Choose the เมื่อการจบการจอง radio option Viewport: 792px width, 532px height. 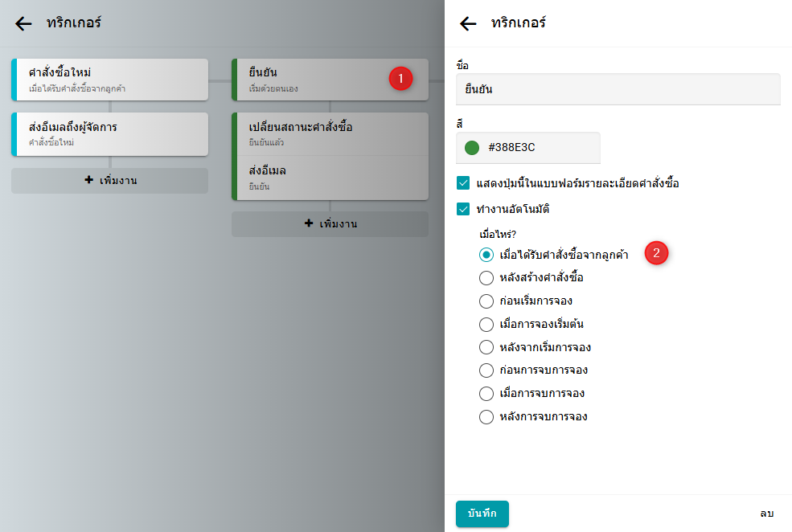(x=486, y=394)
